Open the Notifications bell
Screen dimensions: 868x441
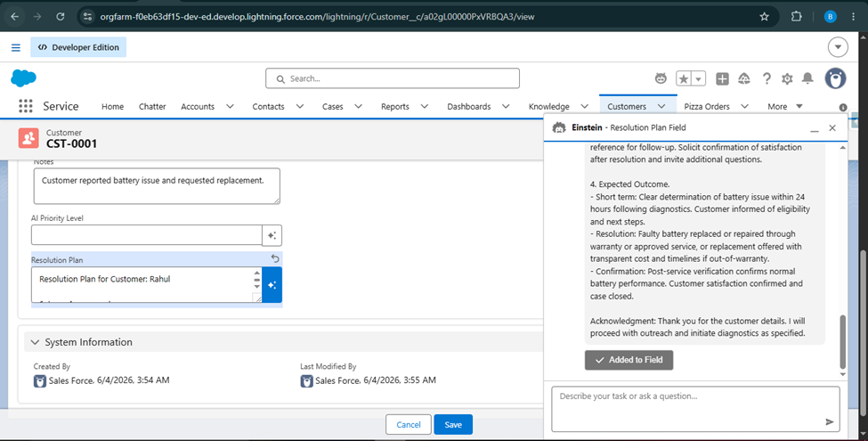[807, 78]
